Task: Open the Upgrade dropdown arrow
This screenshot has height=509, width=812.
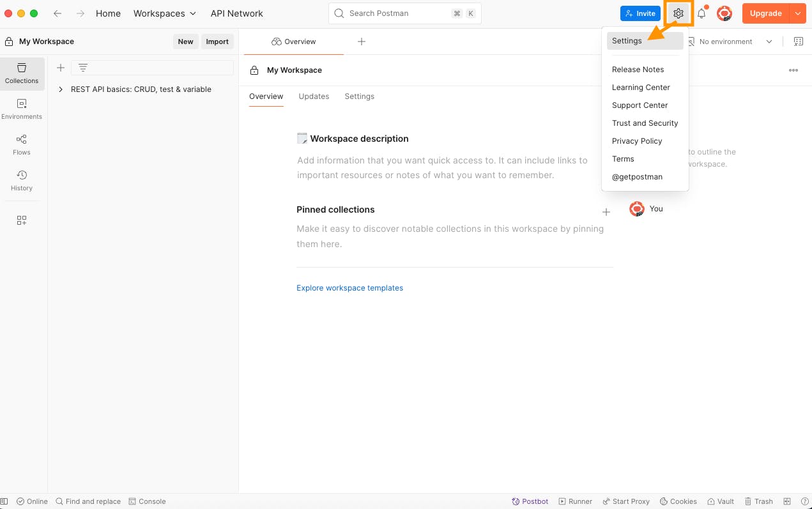Action: coord(797,13)
